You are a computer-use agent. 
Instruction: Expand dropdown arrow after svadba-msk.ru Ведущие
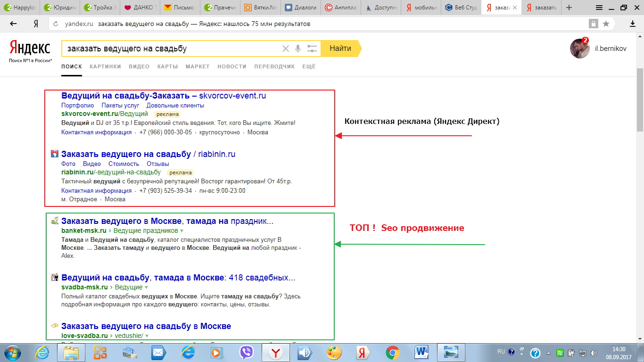(146, 288)
